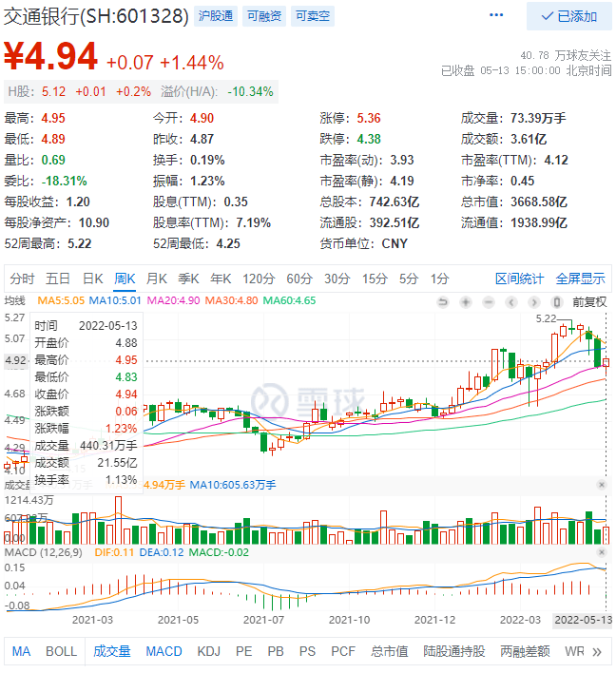Switch to 120分 chart tab
Viewport: 616px width, 673px height.
[x=259, y=279]
